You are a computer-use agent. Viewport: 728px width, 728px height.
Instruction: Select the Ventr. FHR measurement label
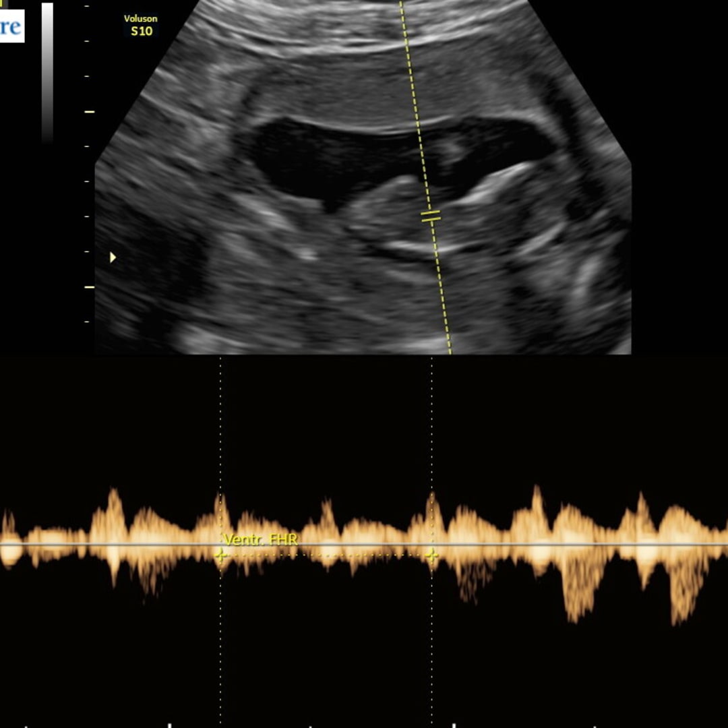click(x=260, y=539)
